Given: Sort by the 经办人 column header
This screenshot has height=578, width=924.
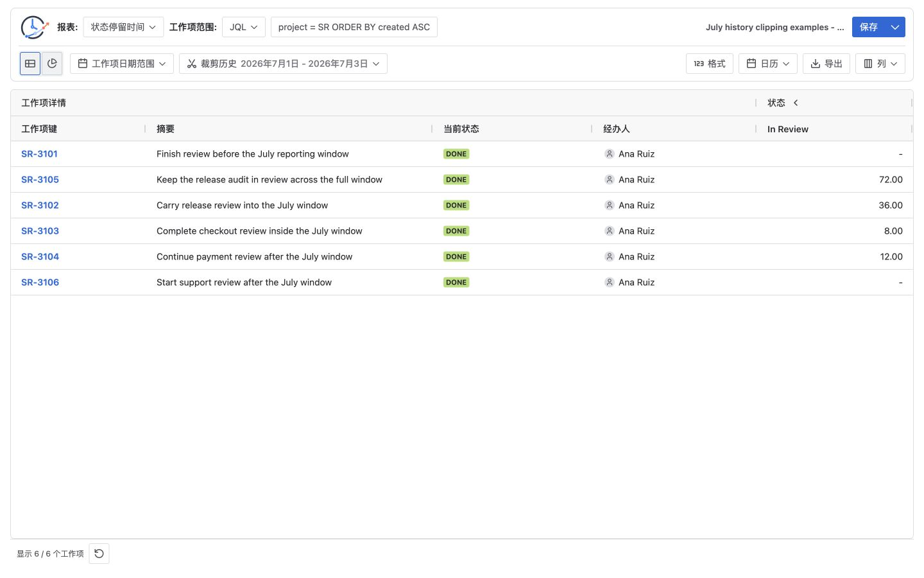Looking at the screenshot, I should [x=617, y=129].
